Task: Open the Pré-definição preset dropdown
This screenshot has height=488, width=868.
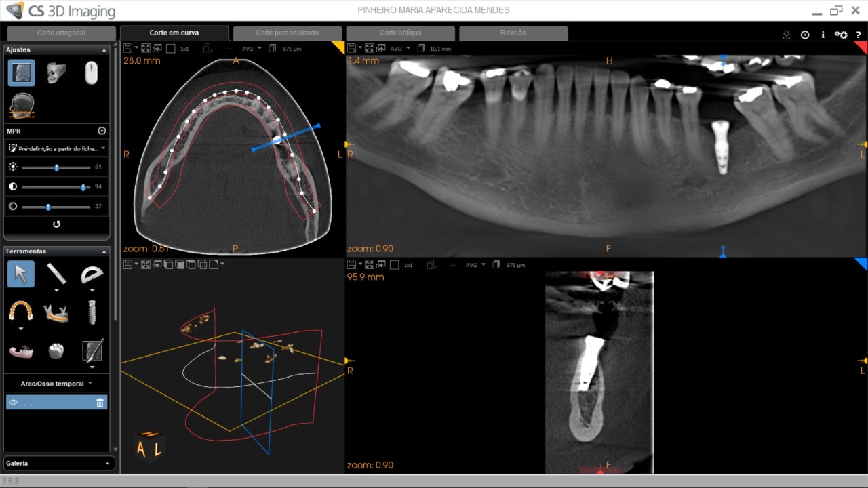Action: pyautogui.click(x=56, y=148)
